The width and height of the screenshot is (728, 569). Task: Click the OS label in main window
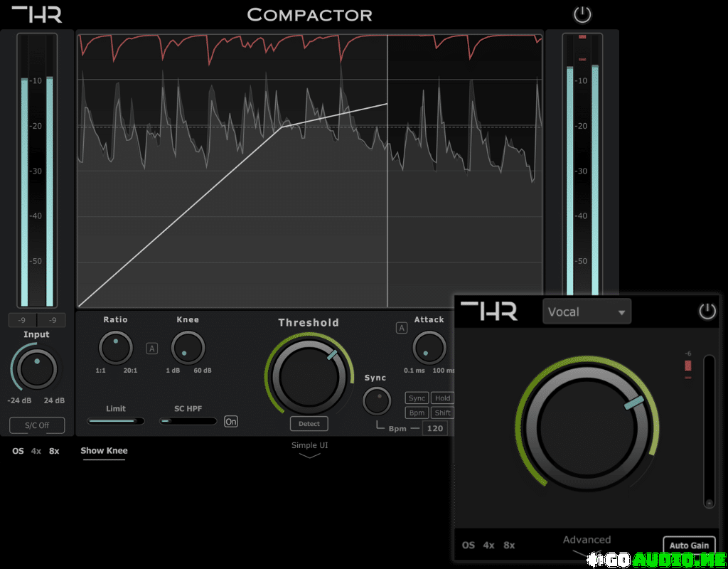click(18, 451)
